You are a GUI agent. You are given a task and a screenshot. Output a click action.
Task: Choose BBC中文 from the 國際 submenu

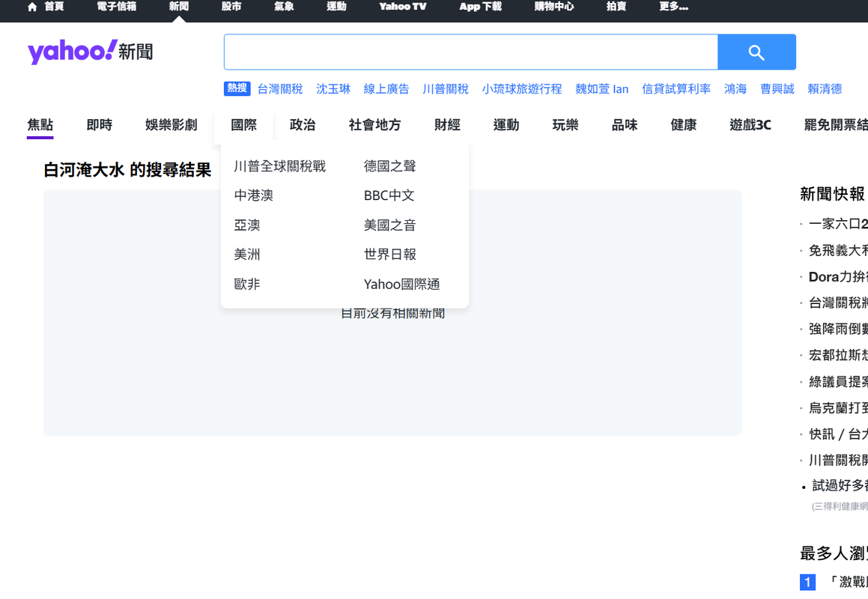coord(389,195)
